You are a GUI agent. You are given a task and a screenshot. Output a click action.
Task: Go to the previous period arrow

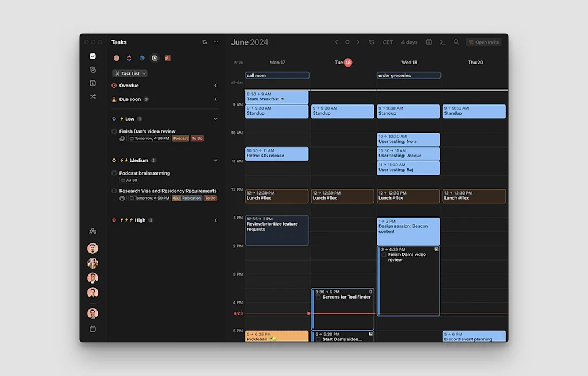point(336,42)
